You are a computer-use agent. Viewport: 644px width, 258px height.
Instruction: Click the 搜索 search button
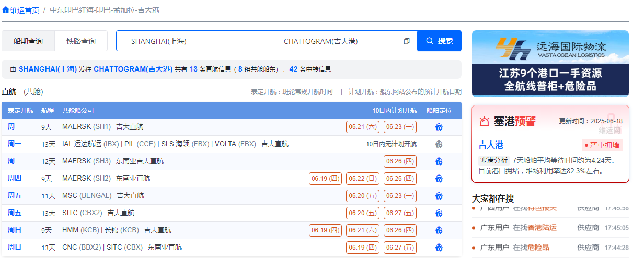[x=440, y=41]
